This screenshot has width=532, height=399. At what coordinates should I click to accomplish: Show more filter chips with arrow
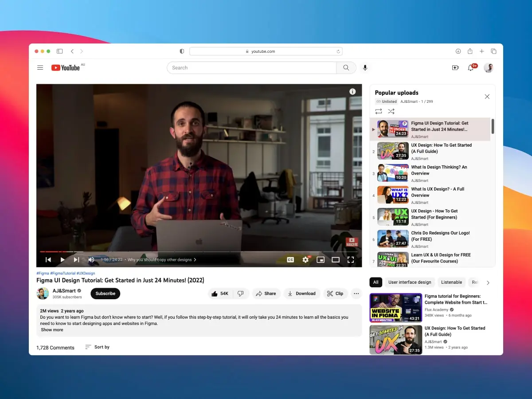click(x=488, y=282)
